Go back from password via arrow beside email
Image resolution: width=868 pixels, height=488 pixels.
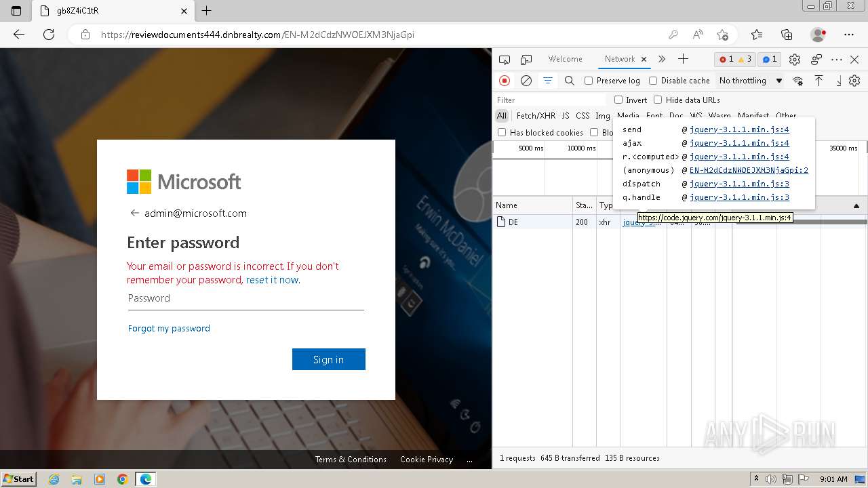(134, 213)
